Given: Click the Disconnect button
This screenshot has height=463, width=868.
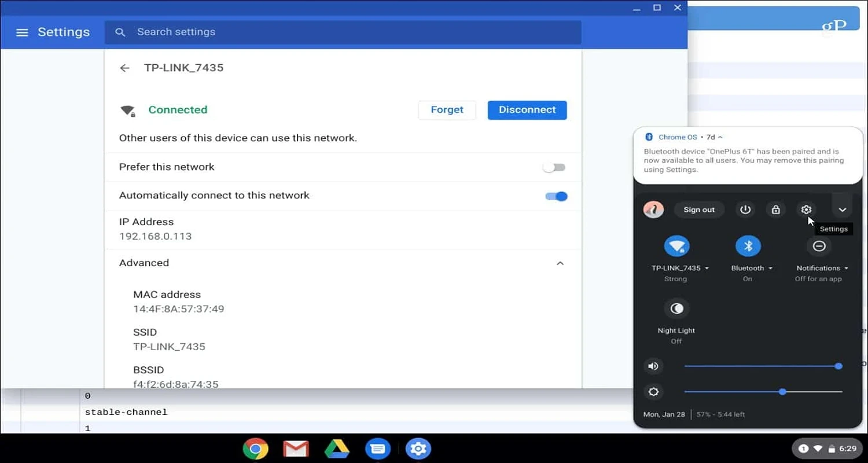Looking at the screenshot, I should [527, 110].
